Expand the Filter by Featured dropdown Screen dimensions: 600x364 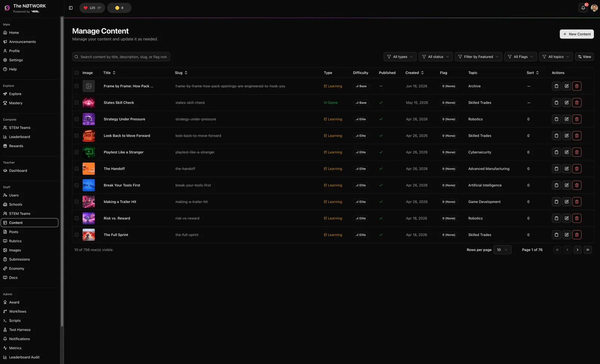478,57
